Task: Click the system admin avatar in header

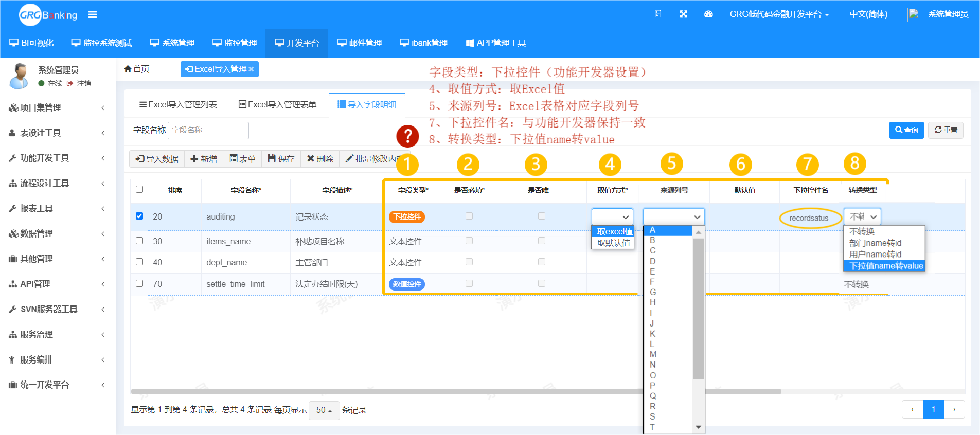Action: [914, 14]
